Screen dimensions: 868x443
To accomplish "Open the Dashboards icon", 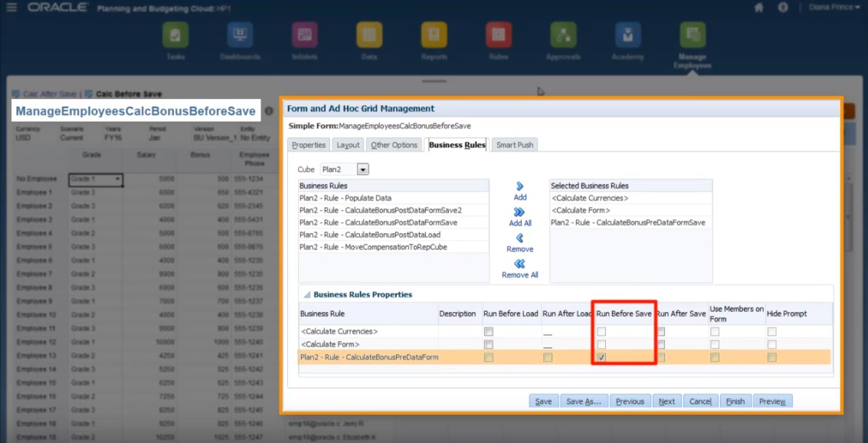I will (x=241, y=35).
